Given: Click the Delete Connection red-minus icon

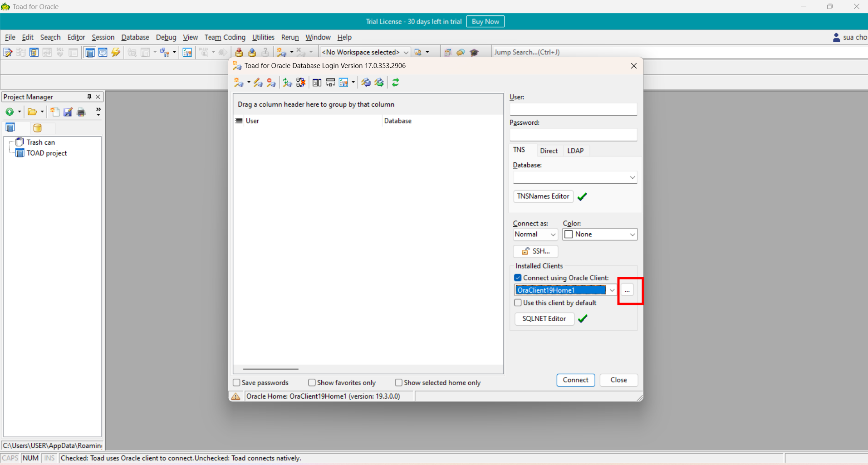Looking at the screenshot, I should 271,82.
